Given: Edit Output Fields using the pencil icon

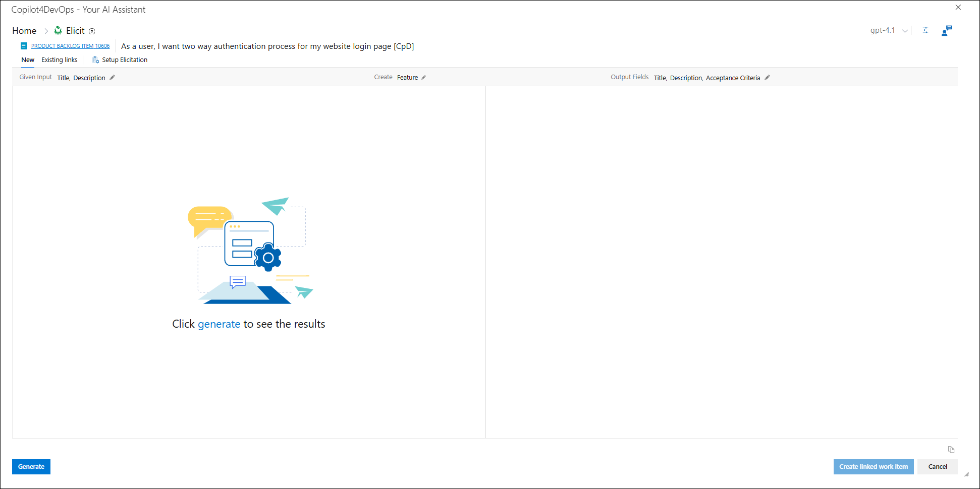Looking at the screenshot, I should [767, 78].
